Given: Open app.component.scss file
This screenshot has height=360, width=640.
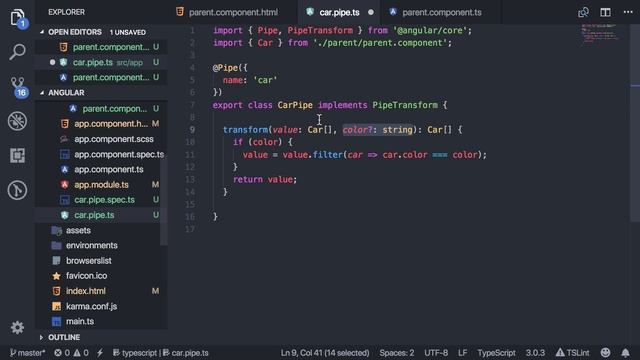Looking at the screenshot, I should 101,139.
